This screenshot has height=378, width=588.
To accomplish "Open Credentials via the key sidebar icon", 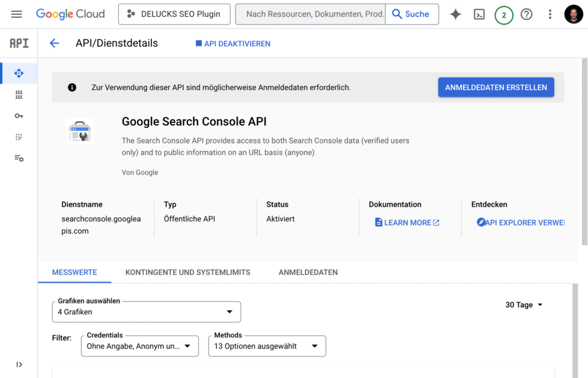I will coord(19,116).
